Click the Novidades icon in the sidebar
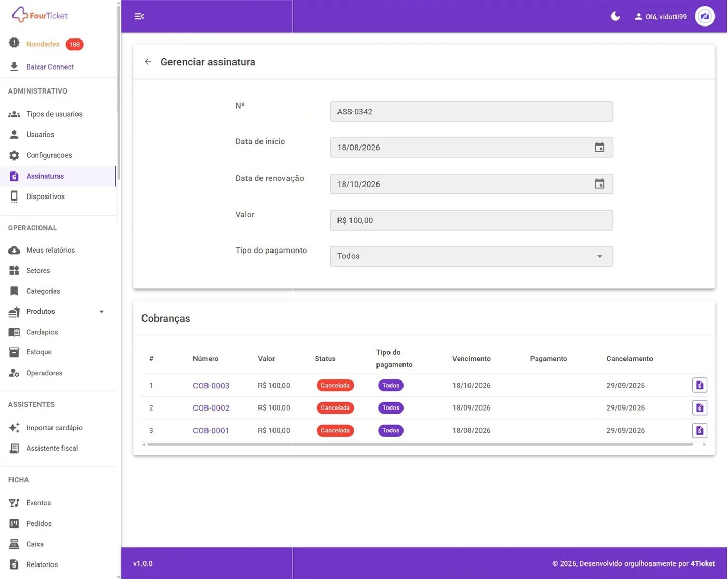728x579 pixels. click(x=14, y=43)
